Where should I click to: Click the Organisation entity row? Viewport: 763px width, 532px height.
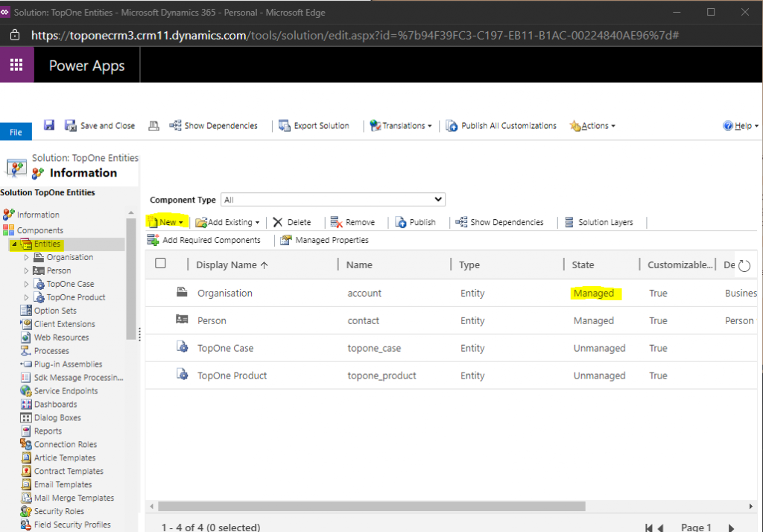[225, 294]
